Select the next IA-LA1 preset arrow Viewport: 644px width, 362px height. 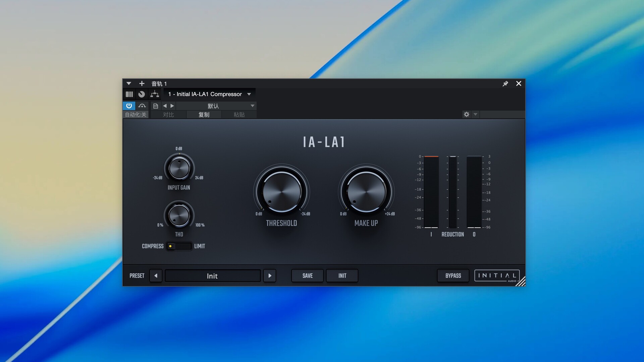pyautogui.click(x=270, y=276)
